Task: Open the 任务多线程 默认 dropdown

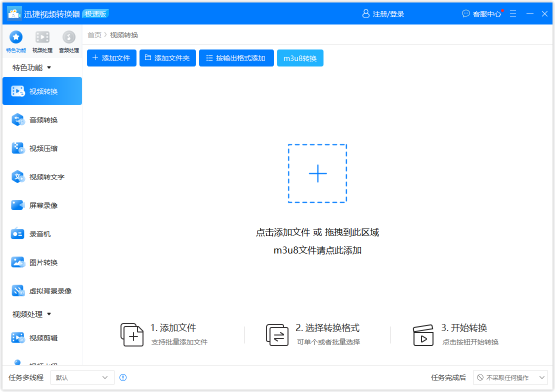Action: [x=82, y=377]
